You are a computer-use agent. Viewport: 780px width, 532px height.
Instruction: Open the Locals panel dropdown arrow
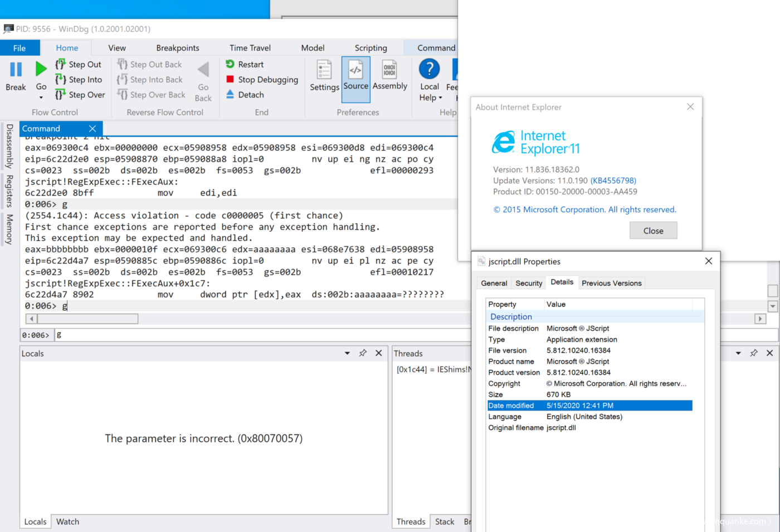click(x=347, y=353)
